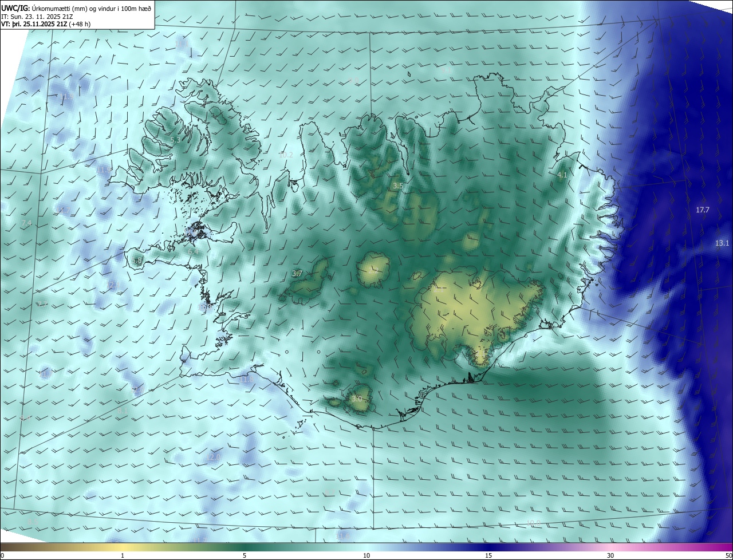Select the 4.1 value in northeast Iceland

point(562,175)
